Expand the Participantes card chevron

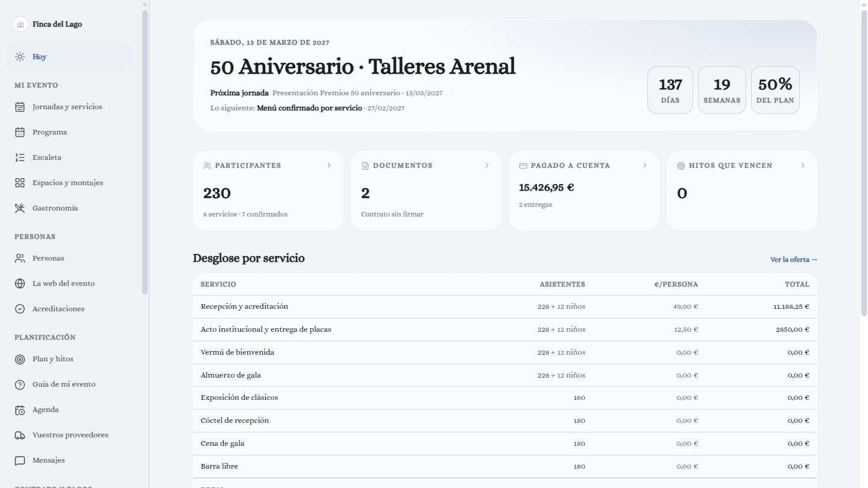click(329, 165)
